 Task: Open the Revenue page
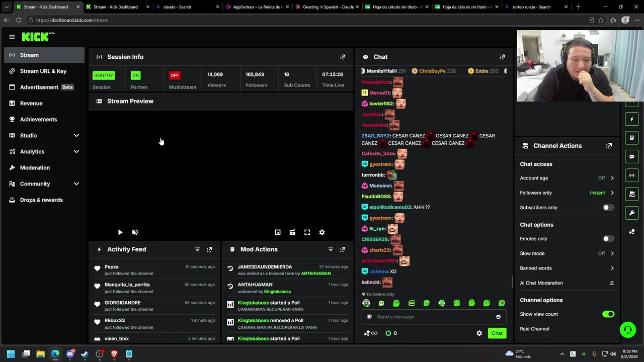click(x=44, y=104)
